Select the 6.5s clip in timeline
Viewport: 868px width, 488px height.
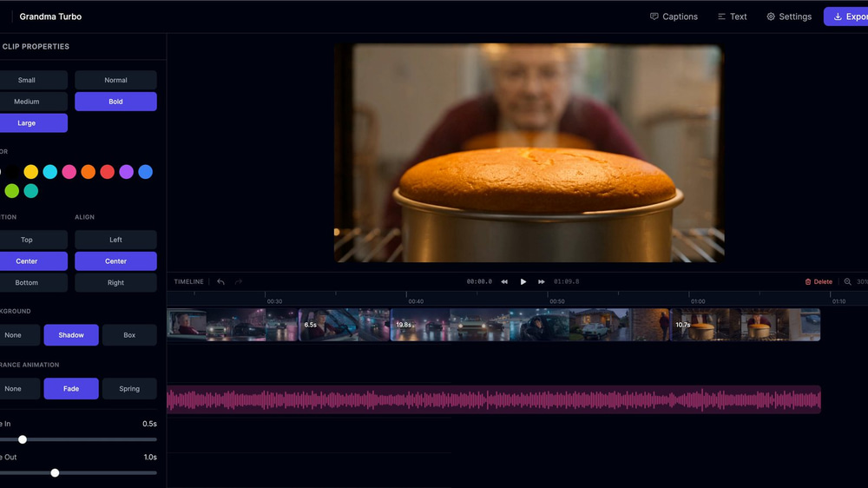click(345, 325)
